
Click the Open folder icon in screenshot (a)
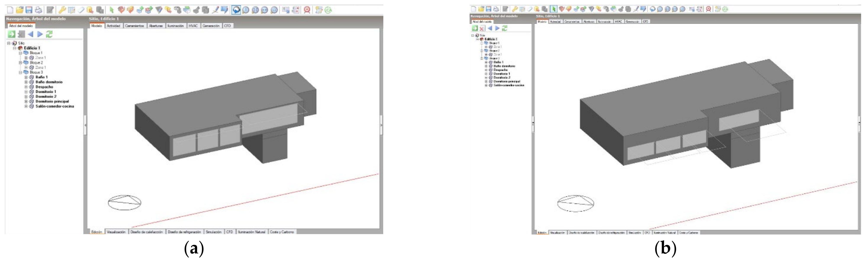[20, 10]
